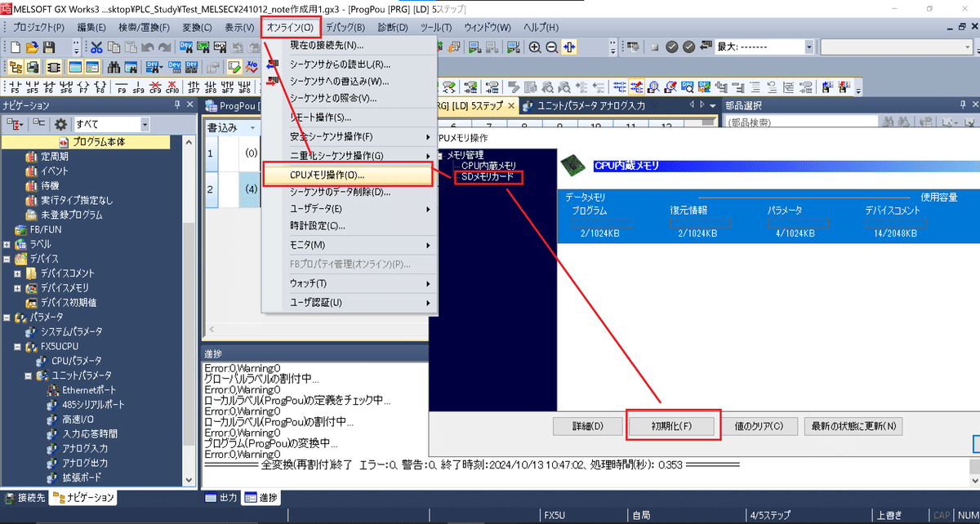The height and width of the screenshot is (524, 980).
Task: Click the 最新の状態に更新(N) button
Action: (853, 426)
